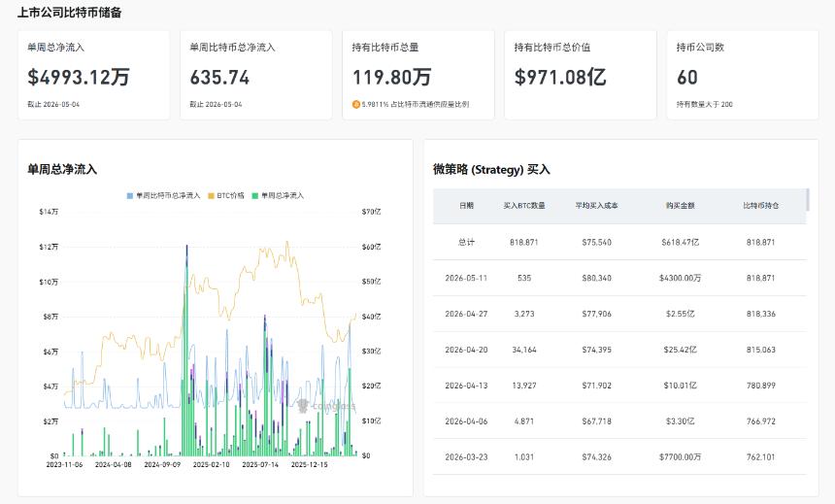835x504 pixels.
Task: Click the $971.08亿 total value figure
Action: pos(560,78)
